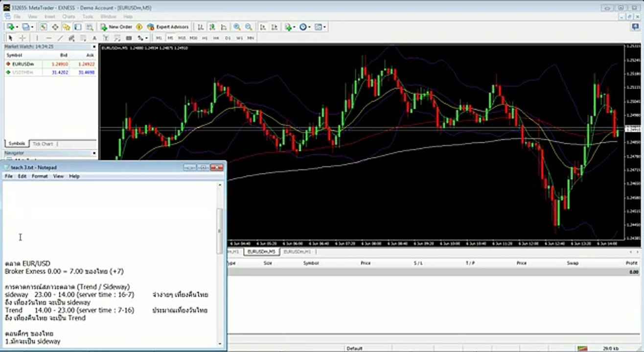Open the Indicators list dropdown
The image size is (644, 352).
(290, 27)
